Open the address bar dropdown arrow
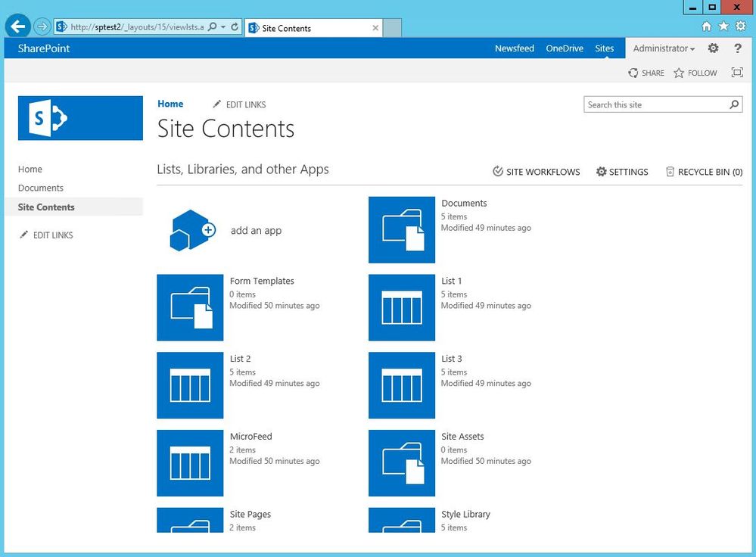 [x=223, y=27]
